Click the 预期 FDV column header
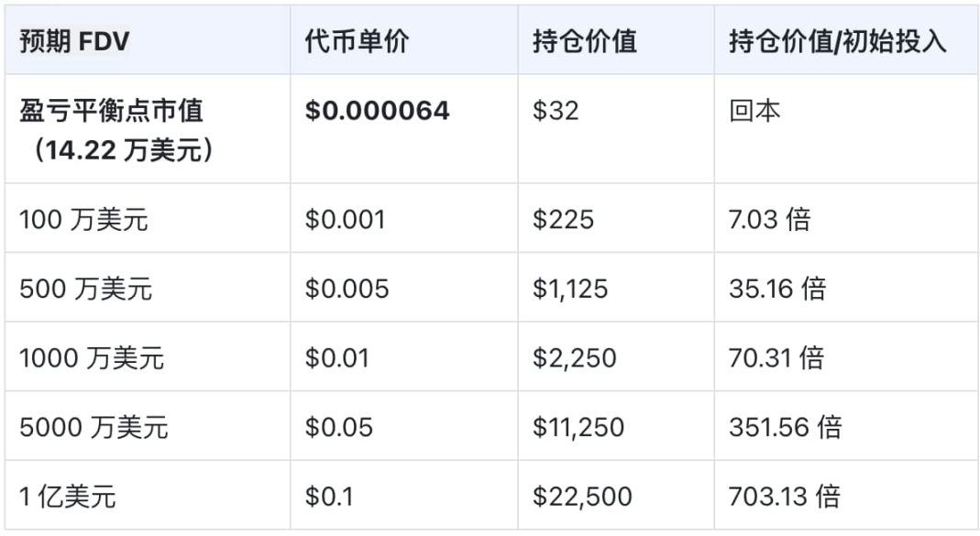Screen dimensions: 980x536 75,43
